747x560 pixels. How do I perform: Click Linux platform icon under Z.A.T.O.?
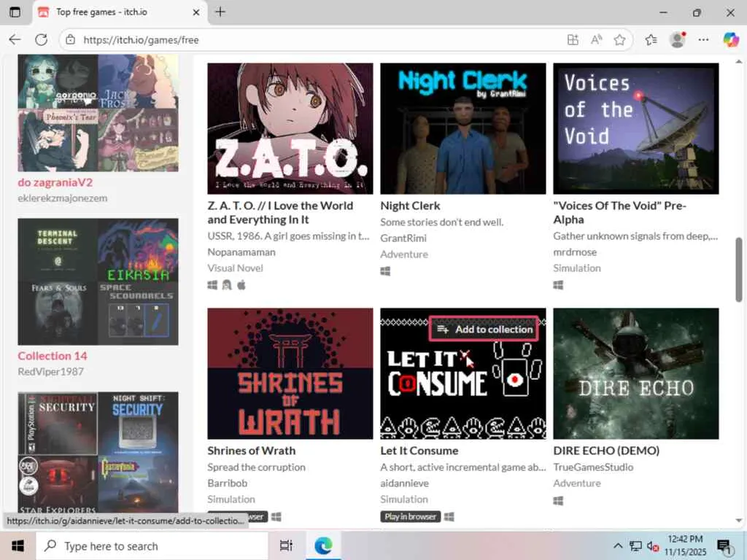click(227, 285)
